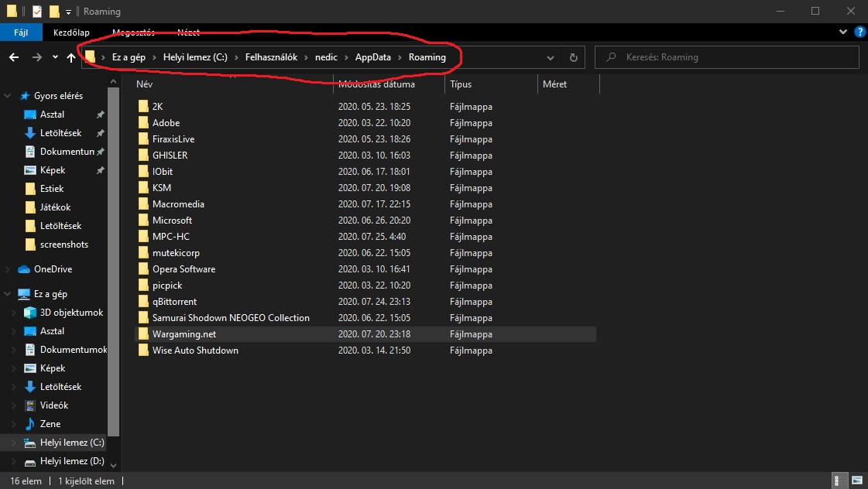Image resolution: width=868 pixels, height=489 pixels.
Task: Collapse the 'Ez a gép' tree node
Action: point(8,294)
